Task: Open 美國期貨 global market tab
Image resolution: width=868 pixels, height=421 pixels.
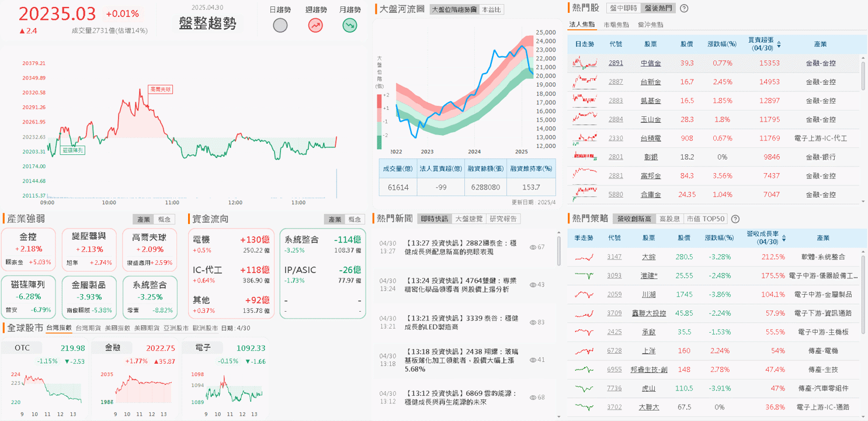Action: click(147, 328)
